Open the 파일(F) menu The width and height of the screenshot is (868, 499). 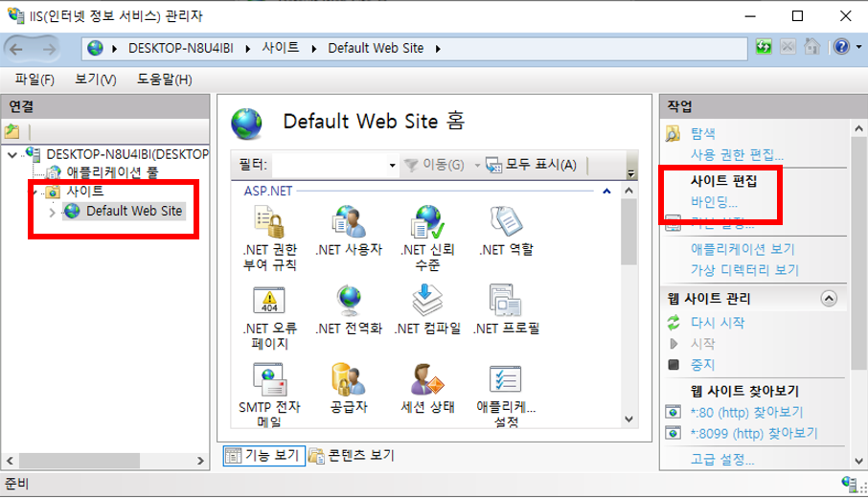click(x=34, y=79)
